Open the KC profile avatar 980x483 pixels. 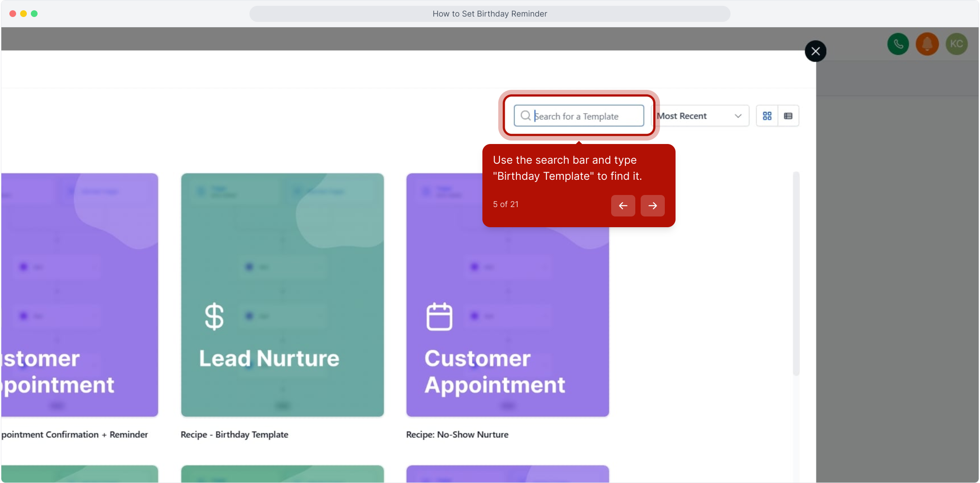[x=956, y=44]
